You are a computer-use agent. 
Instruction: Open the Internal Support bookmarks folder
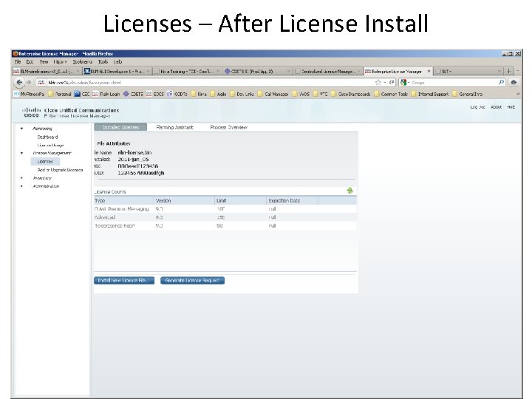(x=430, y=94)
